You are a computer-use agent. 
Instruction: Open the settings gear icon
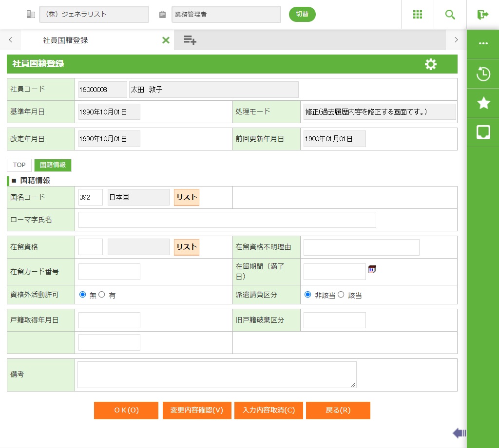[x=431, y=64]
